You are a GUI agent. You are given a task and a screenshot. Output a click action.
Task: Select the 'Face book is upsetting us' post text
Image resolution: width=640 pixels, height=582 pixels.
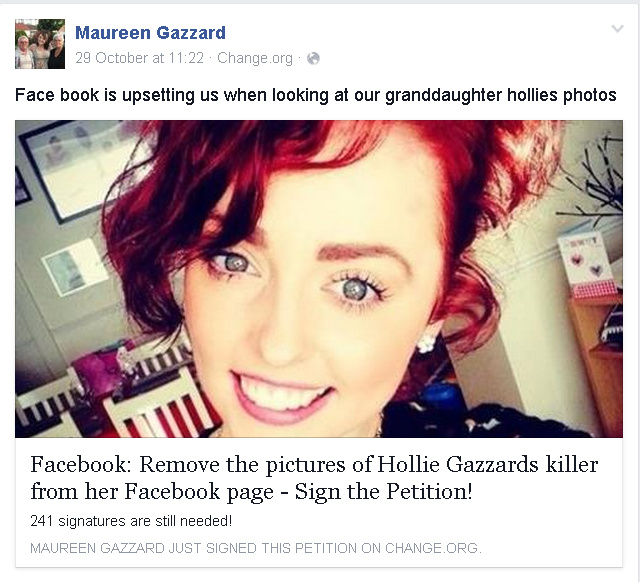[x=316, y=95]
